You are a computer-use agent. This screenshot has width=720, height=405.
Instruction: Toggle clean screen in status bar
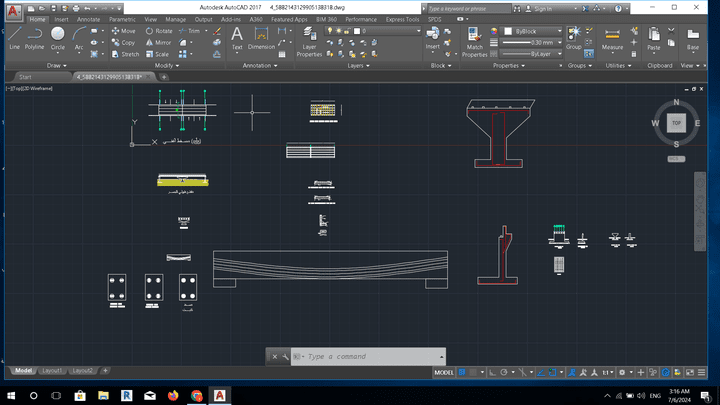click(x=690, y=372)
